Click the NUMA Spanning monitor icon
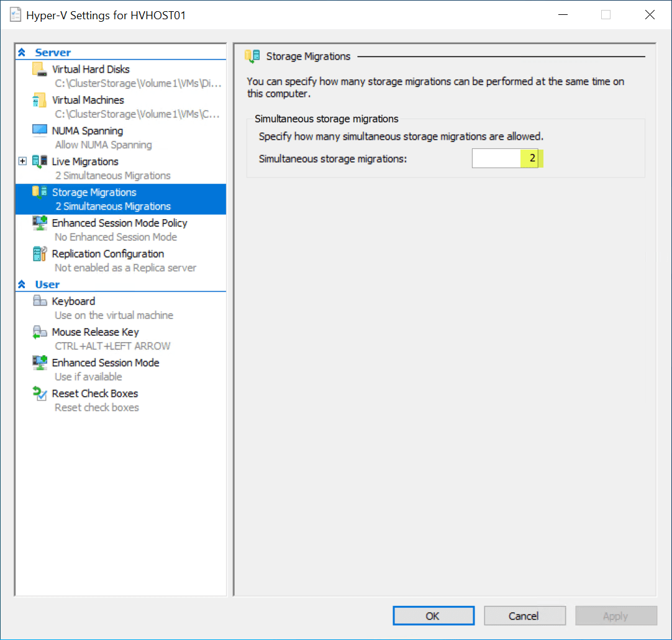The image size is (672, 640). click(39, 130)
